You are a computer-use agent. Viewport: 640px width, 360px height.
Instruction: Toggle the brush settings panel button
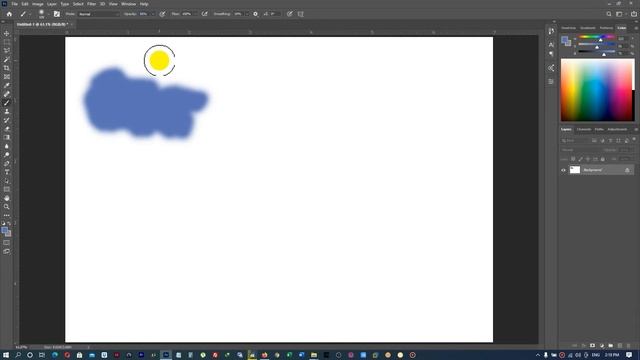pos(57,14)
